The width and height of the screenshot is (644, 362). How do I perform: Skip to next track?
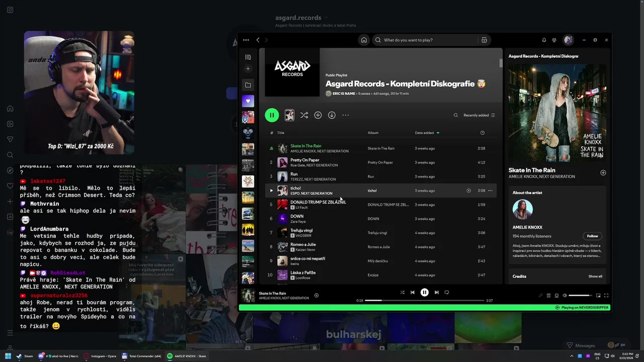point(437,292)
